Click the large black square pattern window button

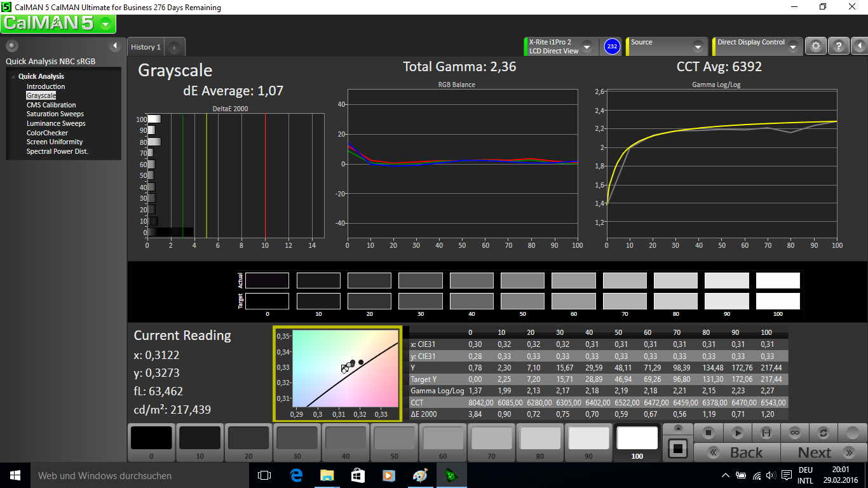(x=678, y=449)
